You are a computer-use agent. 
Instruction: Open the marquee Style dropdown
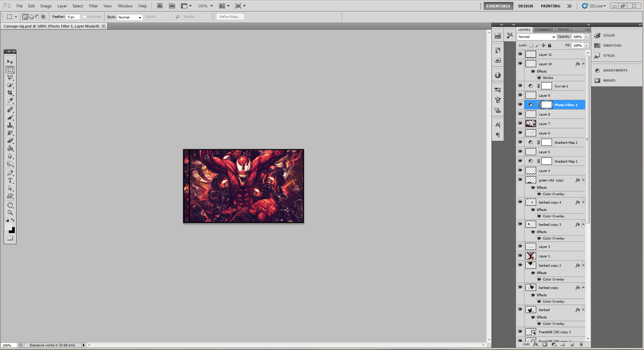point(130,17)
